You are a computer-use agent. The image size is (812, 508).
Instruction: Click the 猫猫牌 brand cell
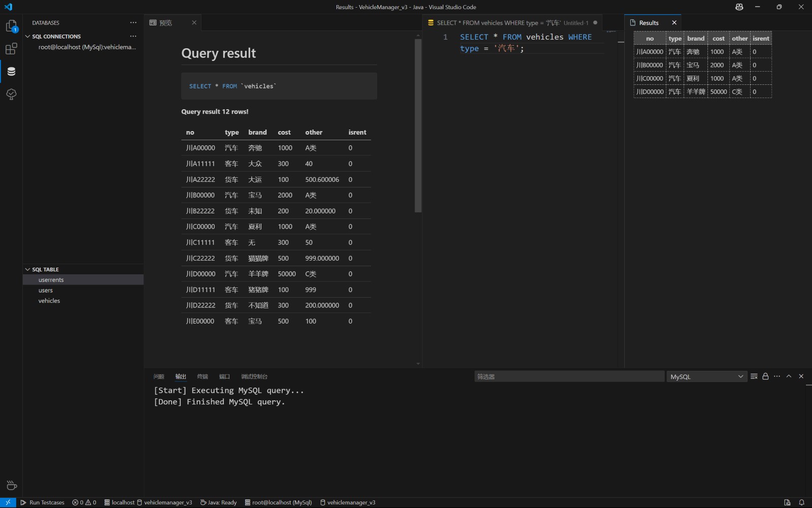pos(258,259)
